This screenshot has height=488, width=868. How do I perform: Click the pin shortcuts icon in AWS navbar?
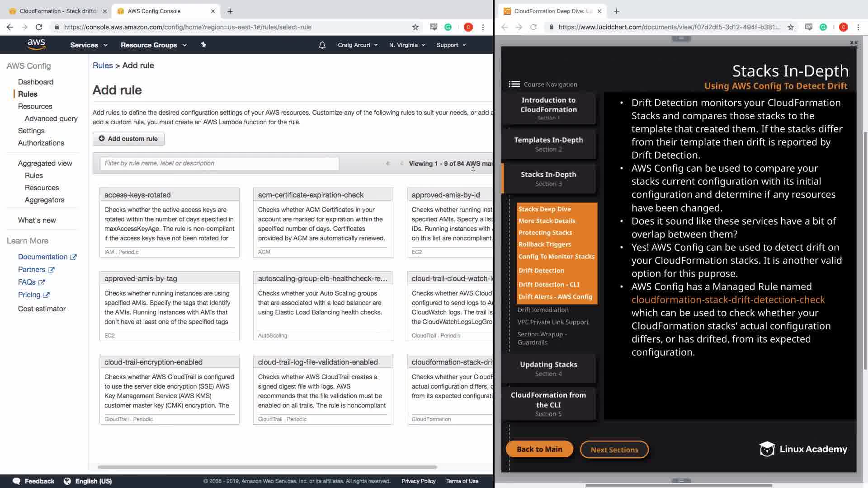(x=203, y=45)
